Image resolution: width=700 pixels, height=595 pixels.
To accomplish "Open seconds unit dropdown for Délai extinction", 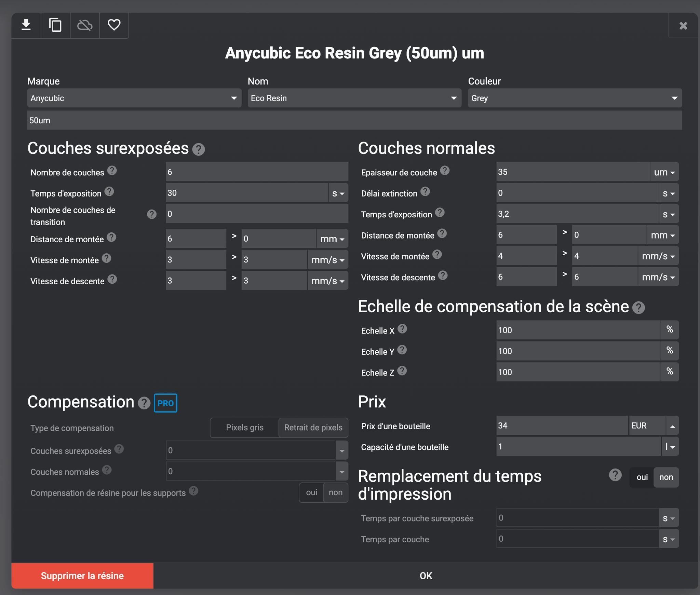I will [x=669, y=193].
